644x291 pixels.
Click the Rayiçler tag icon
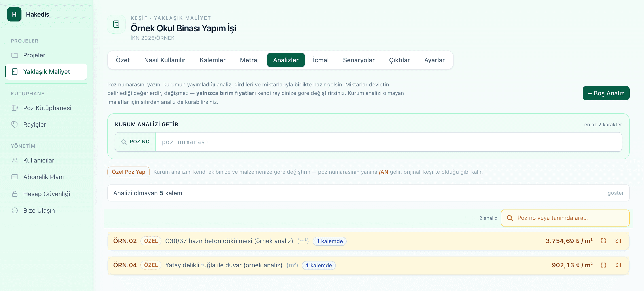pyautogui.click(x=15, y=124)
